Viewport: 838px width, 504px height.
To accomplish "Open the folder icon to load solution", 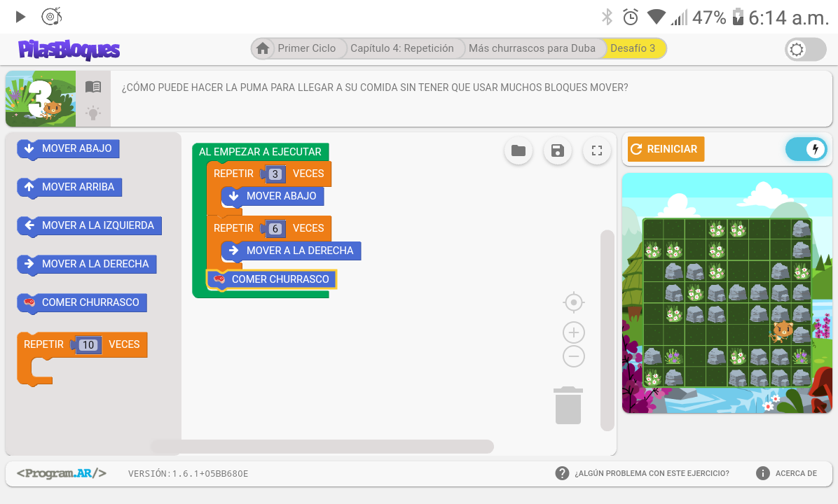I will pyautogui.click(x=518, y=150).
